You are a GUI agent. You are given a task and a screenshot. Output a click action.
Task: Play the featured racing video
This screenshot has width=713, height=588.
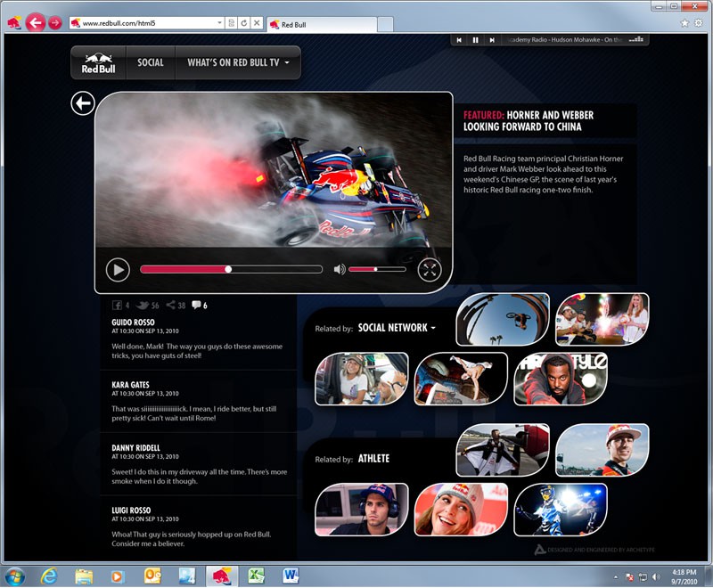(x=118, y=269)
